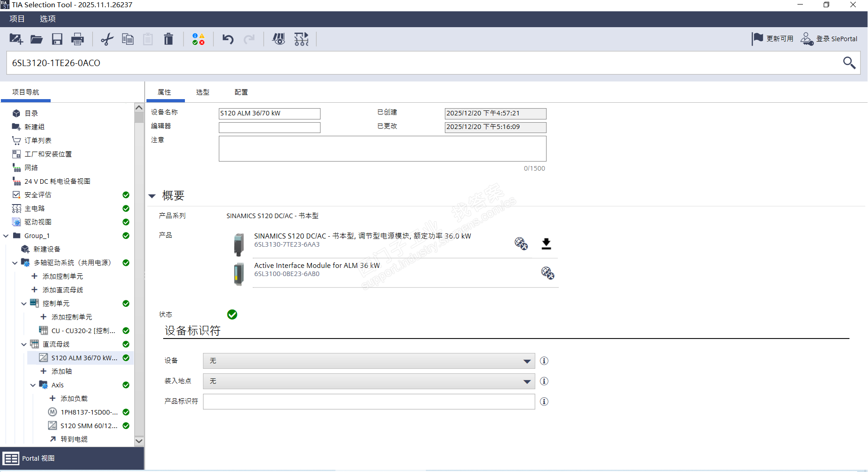Click the 更新可用 flag icon
The image size is (868, 472).
click(757, 39)
